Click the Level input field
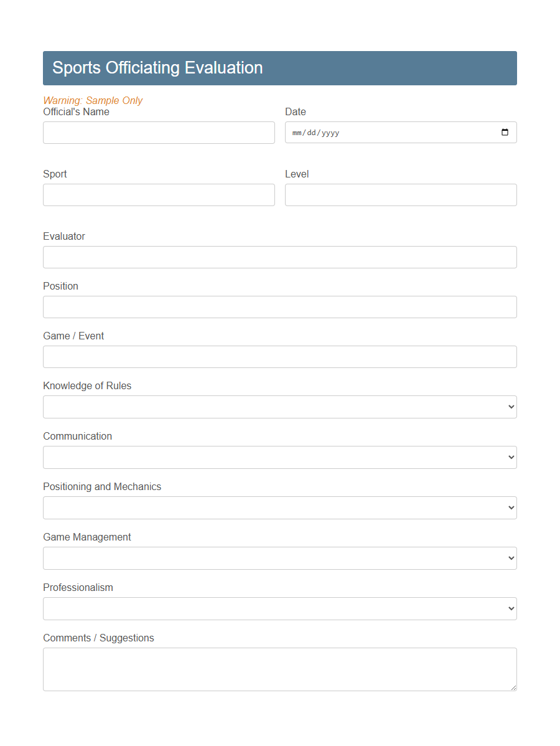The height and width of the screenshot is (746, 560). (400, 195)
